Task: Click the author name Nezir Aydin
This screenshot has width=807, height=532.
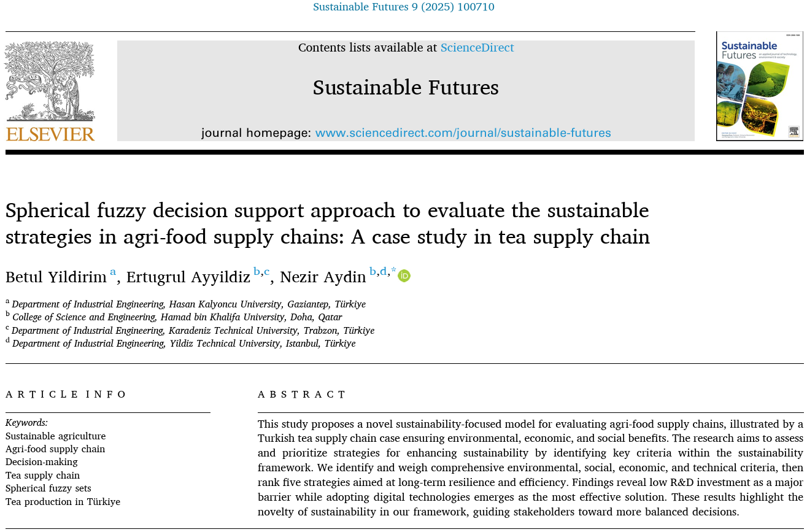Action: pos(323,277)
